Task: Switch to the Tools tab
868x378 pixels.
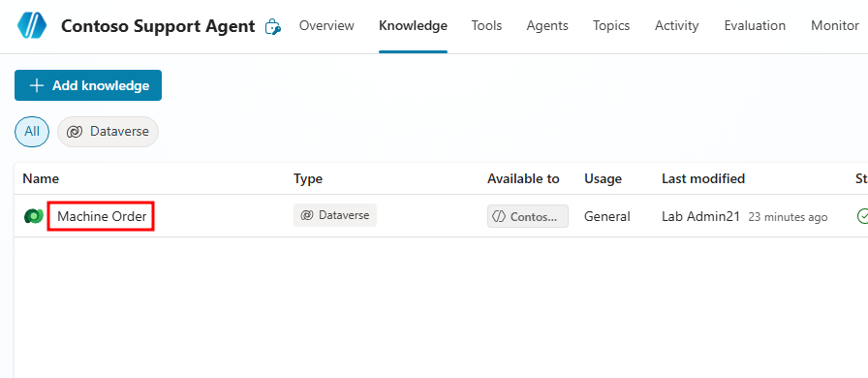Action: [486, 25]
